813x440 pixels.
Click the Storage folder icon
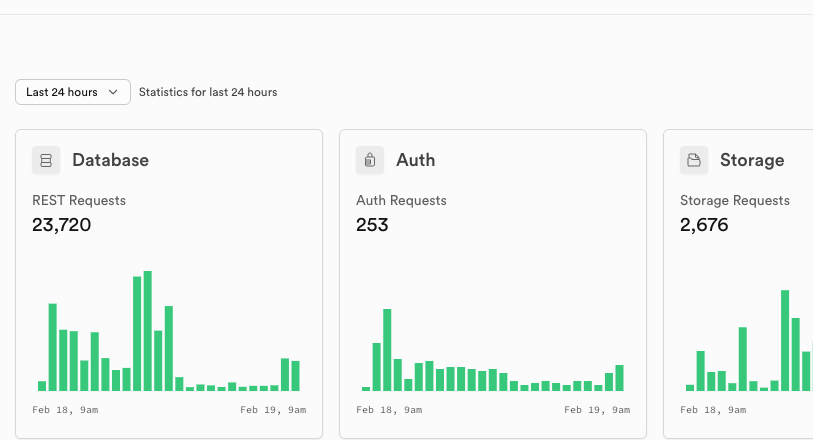[x=694, y=160]
